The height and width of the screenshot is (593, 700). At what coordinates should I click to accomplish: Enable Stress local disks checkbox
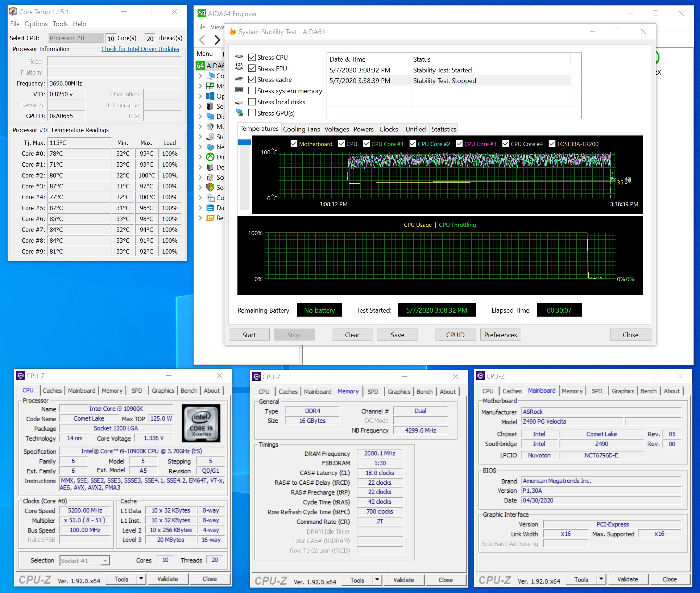pyautogui.click(x=252, y=102)
